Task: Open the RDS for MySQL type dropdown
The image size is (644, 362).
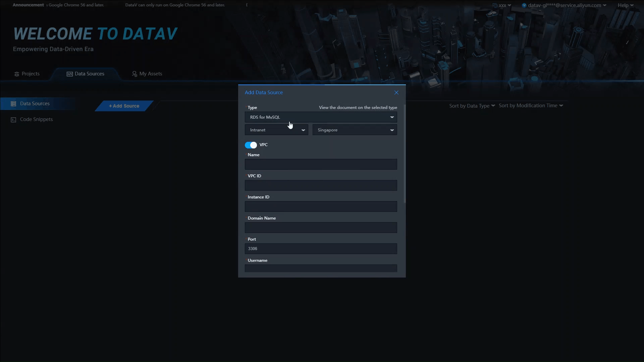Action: pyautogui.click(x=321, y=117)
